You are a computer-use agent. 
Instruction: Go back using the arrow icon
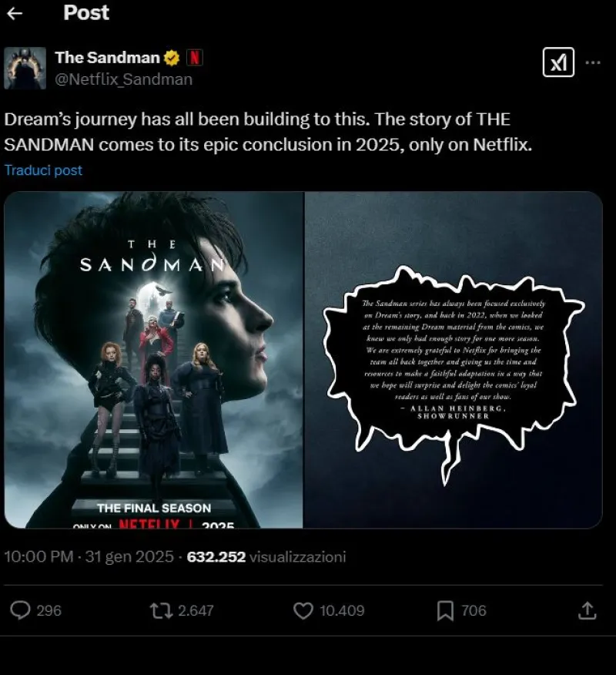tap(15, 13)
